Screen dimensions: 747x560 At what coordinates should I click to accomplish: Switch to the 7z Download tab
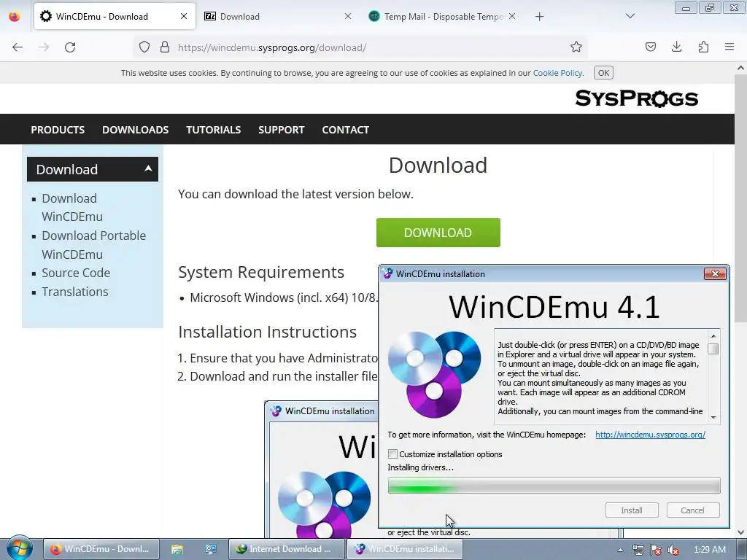(x=279, y=17)
